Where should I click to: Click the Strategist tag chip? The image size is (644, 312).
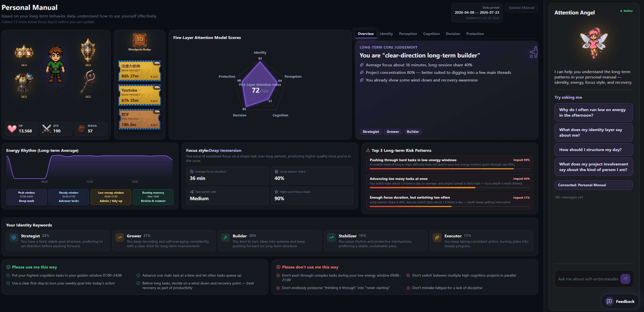pyautogui.click(x=371, y=132)
